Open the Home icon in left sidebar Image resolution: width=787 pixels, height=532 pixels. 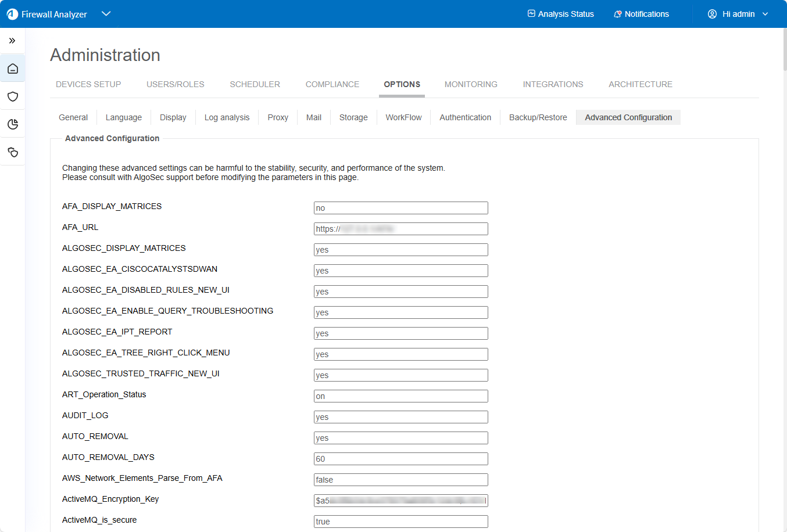(x=13, y=69)
